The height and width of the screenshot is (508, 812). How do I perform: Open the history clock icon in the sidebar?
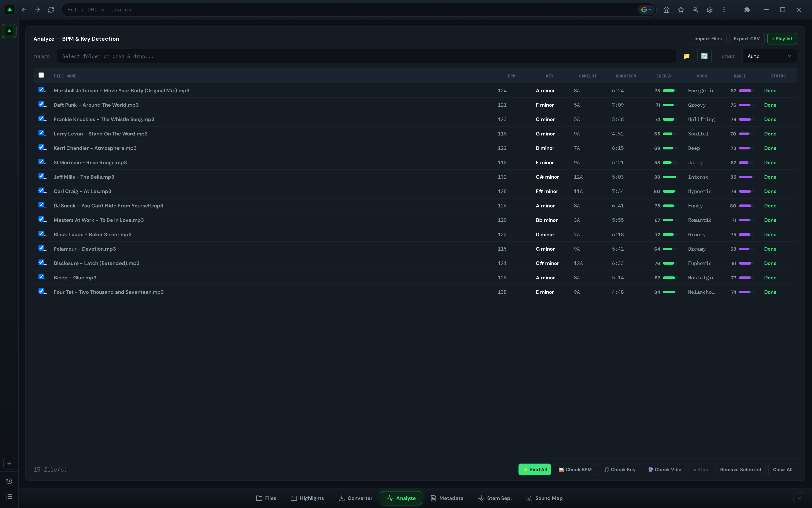(x=9, y=482)
